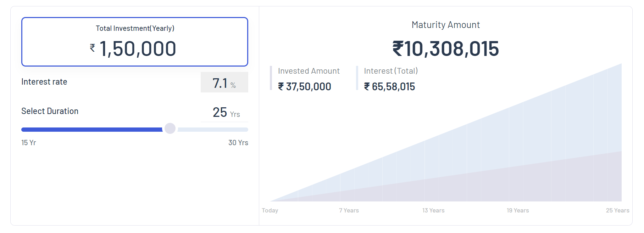644x233 pixels.
Task: Click the duration value 25 field
Action: [220, 112]
